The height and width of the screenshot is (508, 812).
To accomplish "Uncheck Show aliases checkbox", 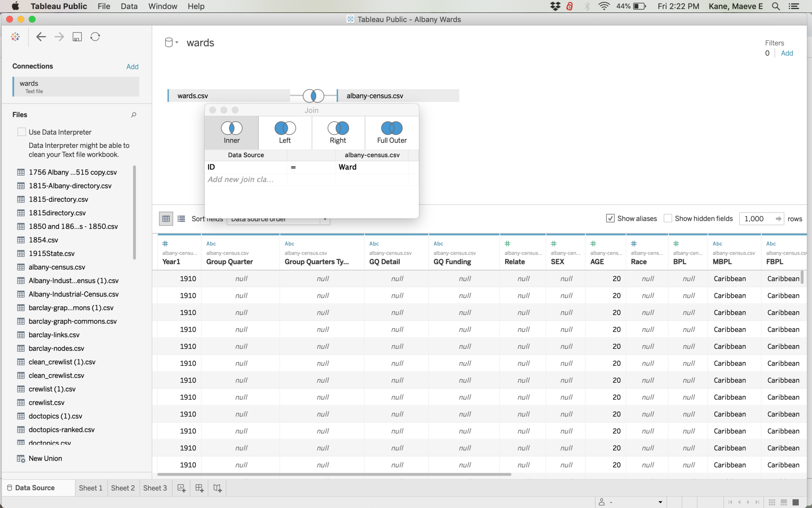I will 610,219.
